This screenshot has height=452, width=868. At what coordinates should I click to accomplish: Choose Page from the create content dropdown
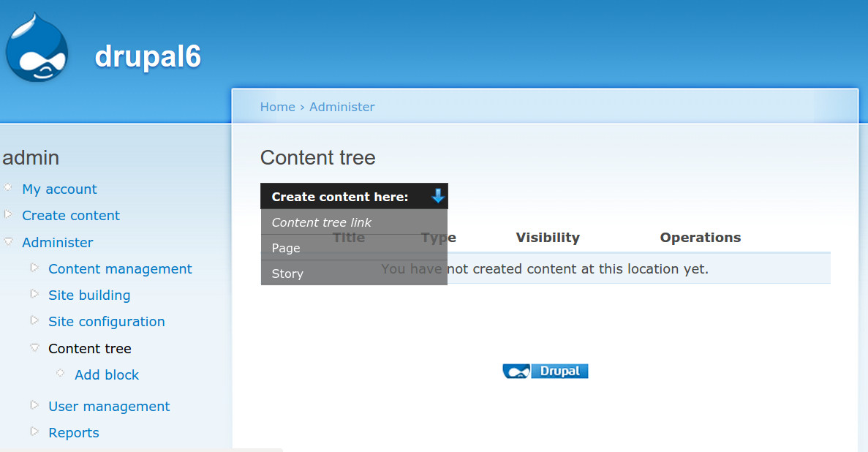tap(354, 248)
